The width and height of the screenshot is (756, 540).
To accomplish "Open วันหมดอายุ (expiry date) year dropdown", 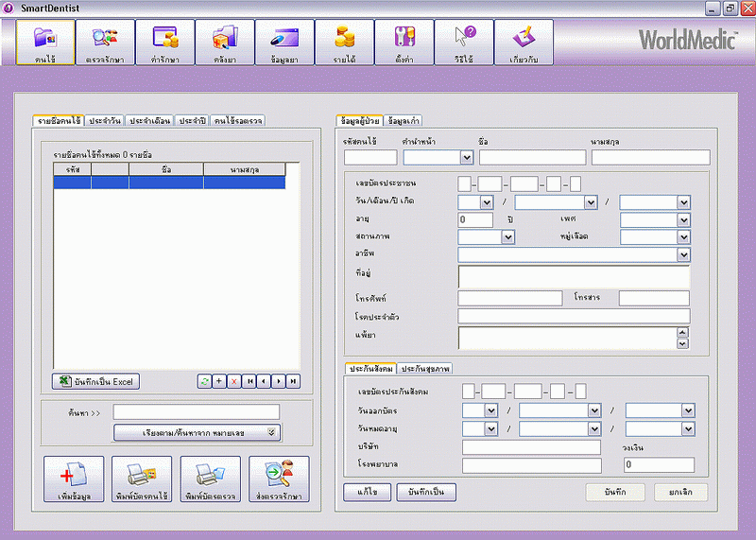I will click(688, 428).
